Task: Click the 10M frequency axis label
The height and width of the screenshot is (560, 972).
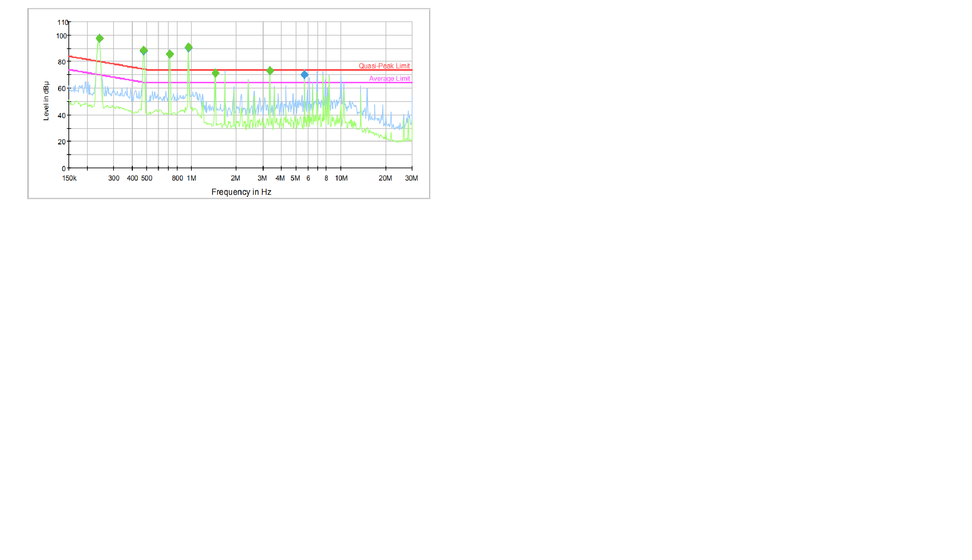Action: (x=341, y=178)
